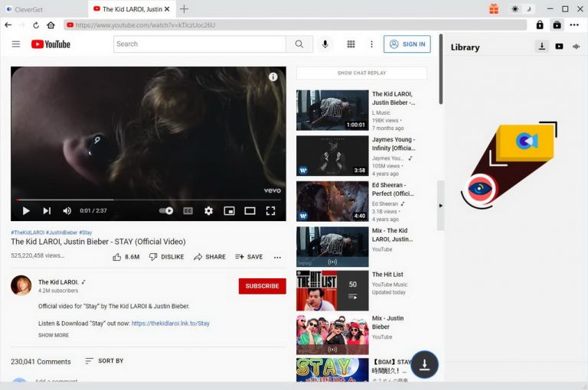The height and width of the screenshot is (390, 588).
Task: Select The Kid LAROI, Justin browser tab
Action: point(131,9)
